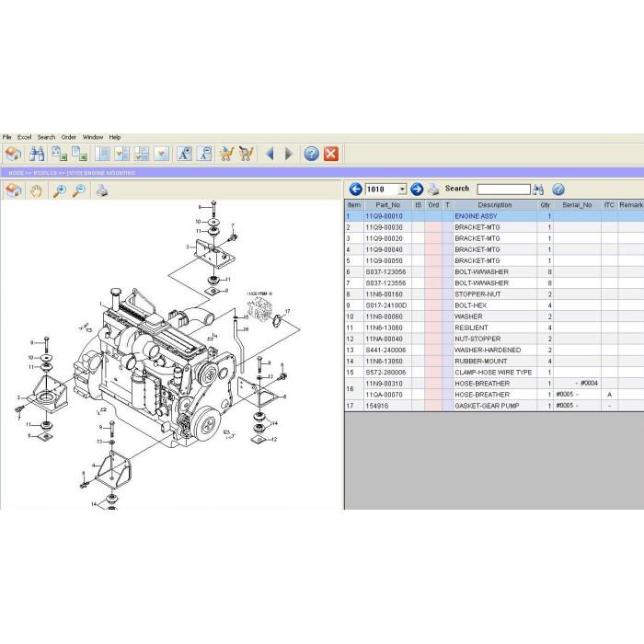
Task: Select the stacked list and image layout
Action: pos(142,154)
